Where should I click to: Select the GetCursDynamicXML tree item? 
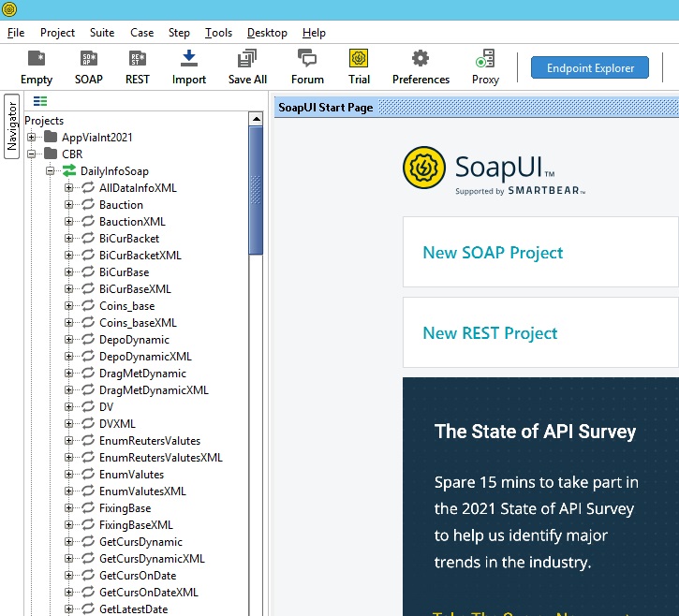(152, 559)
